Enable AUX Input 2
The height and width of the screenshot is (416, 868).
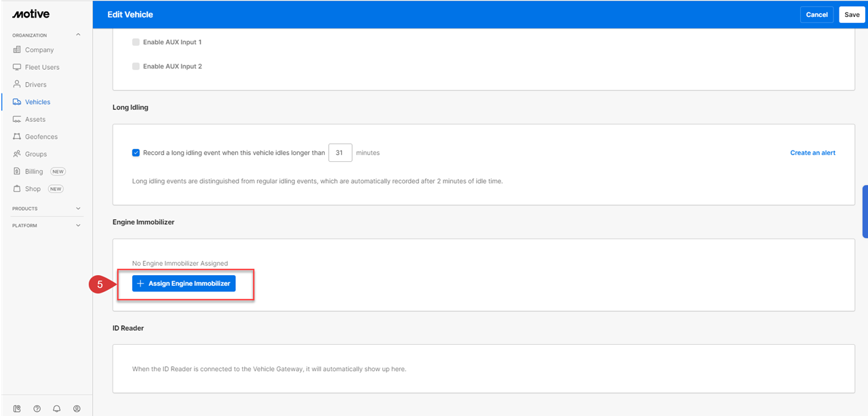(x=136, y=66)
